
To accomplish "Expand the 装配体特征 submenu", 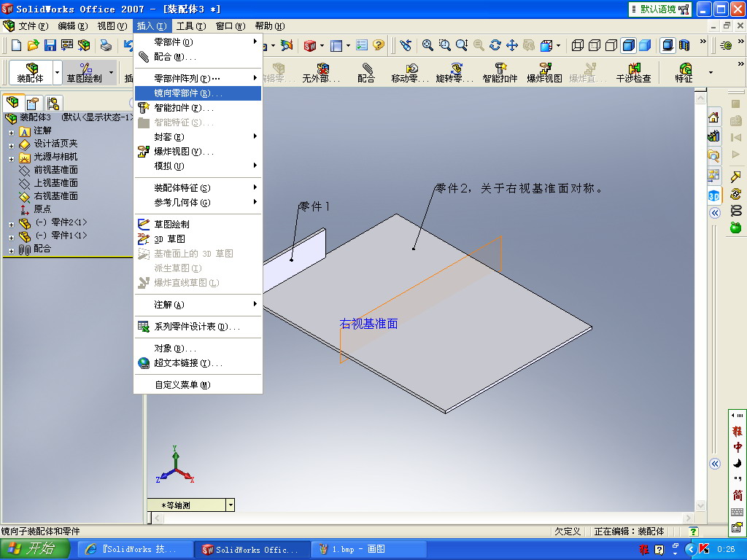I will coord(198,187).
